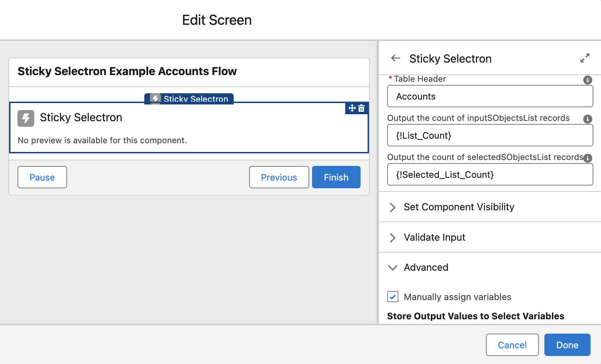Edit the Table Header field containing Accounts
Viewport: 601px width, 364px height.
coord(490,96)
